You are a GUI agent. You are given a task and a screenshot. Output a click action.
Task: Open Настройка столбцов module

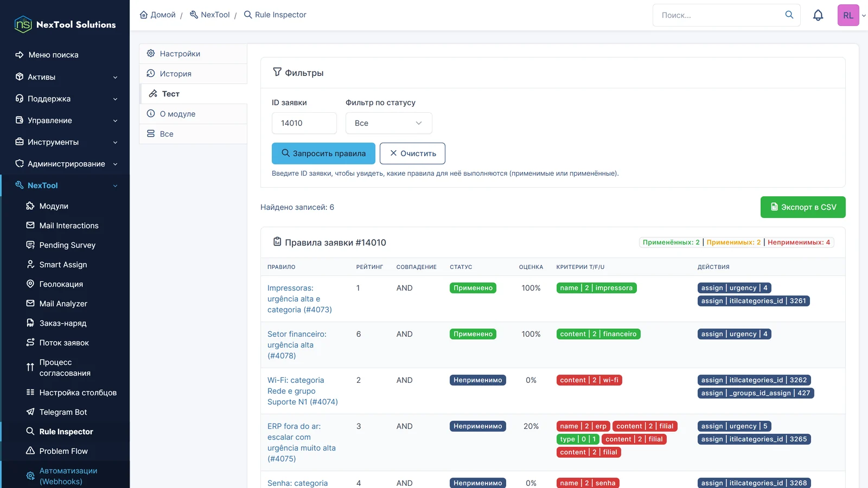78,393
